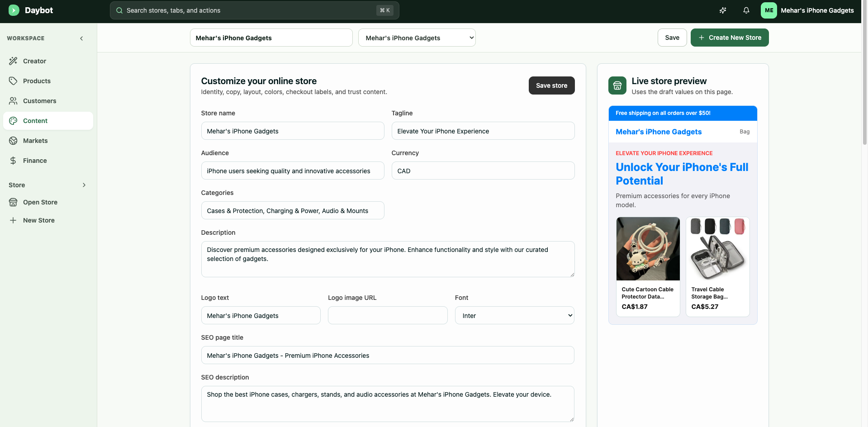Click the Travel Cable Storage Bag title
This screenshot has height=427, width=868.
(709, 293)
